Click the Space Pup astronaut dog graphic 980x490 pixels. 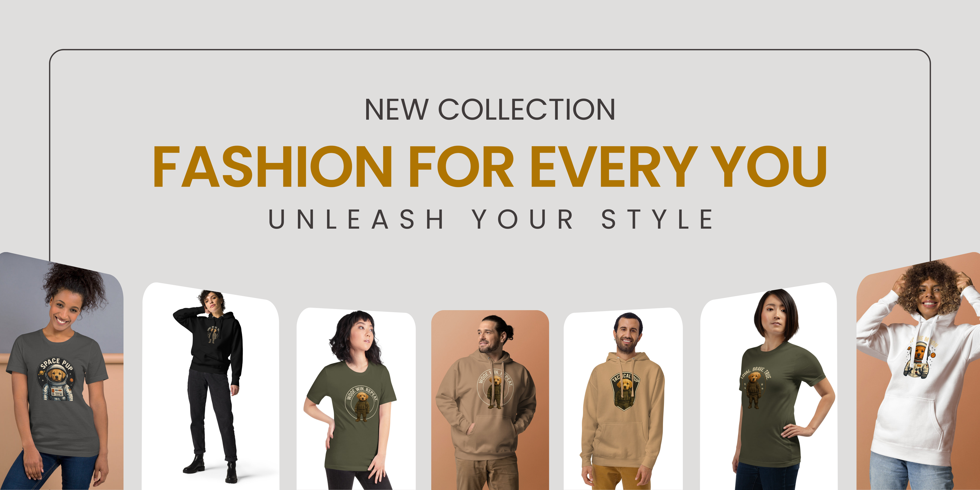56,379
